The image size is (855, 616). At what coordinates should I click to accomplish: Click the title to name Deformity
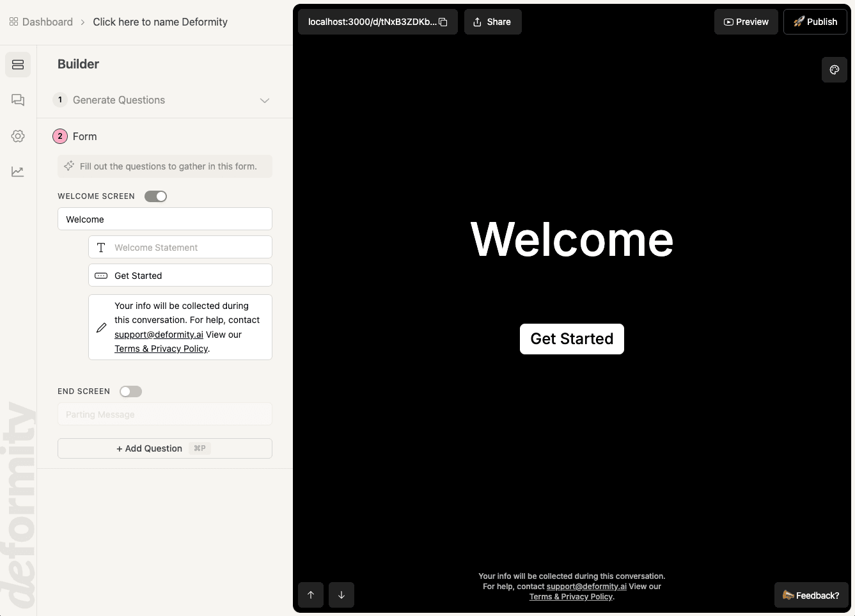coord(160,22)
